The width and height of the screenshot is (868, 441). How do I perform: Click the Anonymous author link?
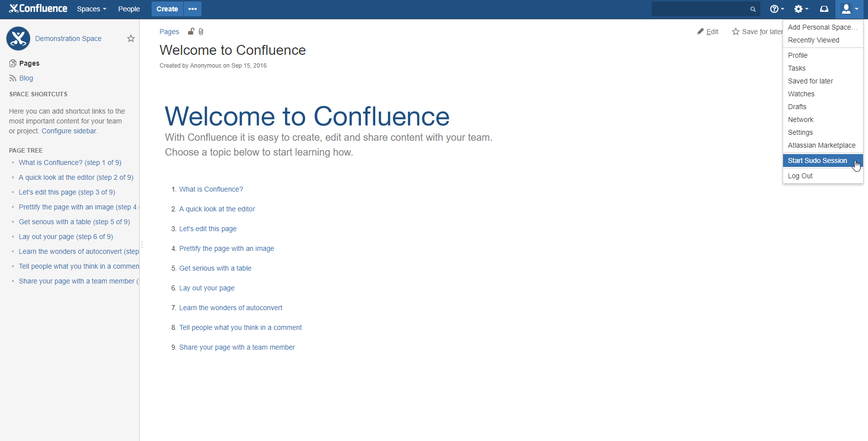[x=205, y=66]
